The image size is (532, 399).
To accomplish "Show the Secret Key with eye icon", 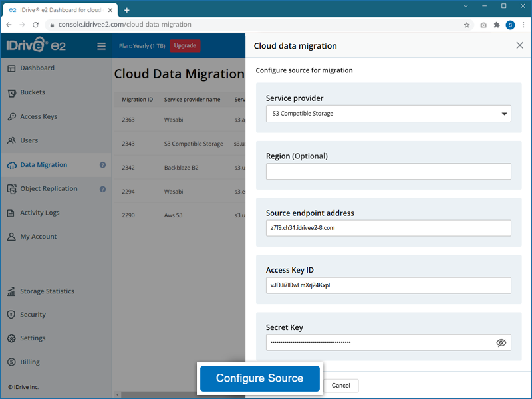I will click(501, 342).
